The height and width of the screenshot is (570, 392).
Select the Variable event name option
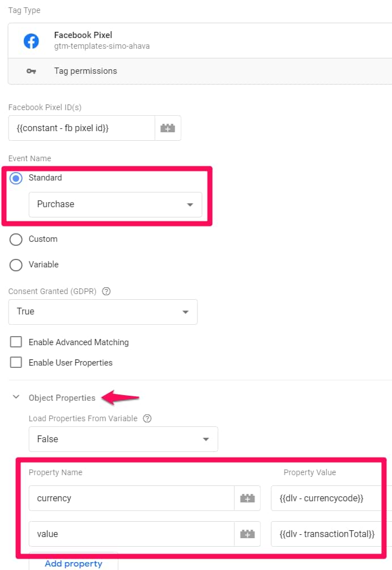(x=16, y=265)
